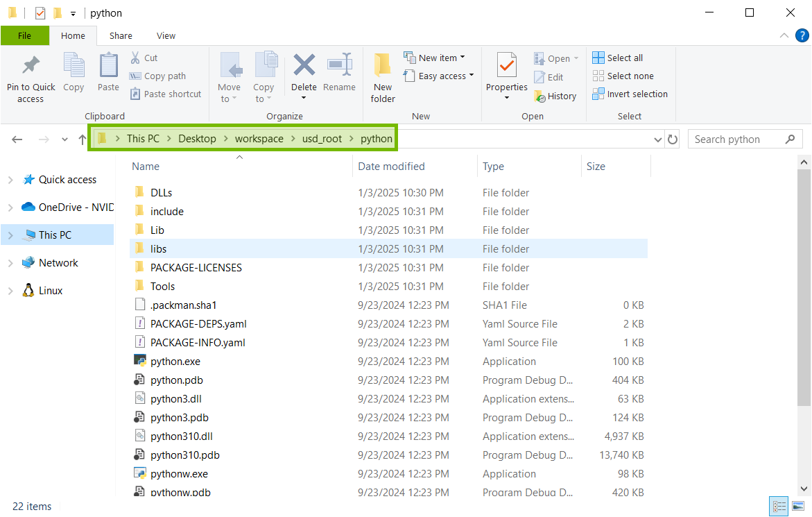Sort by Date modified column header

pos(391,167)
